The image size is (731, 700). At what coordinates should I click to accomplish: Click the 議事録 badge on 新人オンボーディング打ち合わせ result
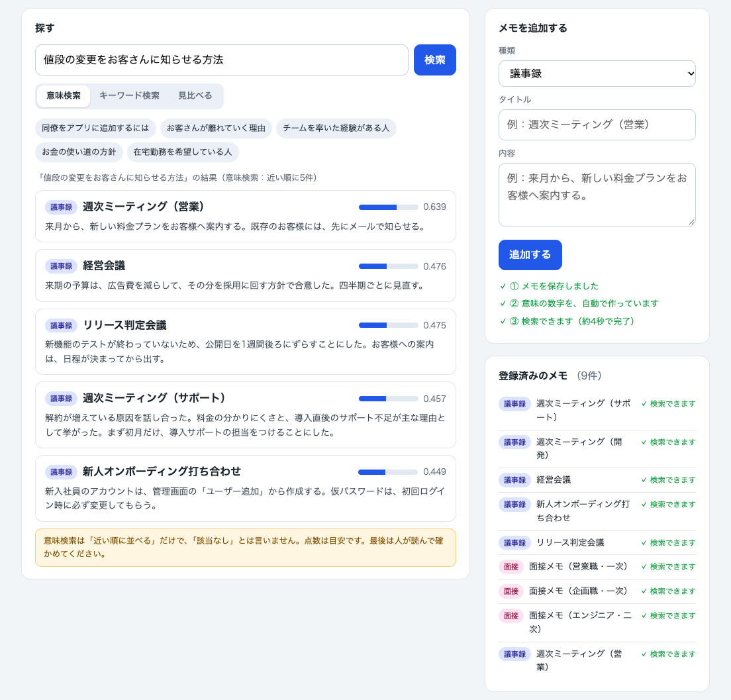(x=61, y=472)
